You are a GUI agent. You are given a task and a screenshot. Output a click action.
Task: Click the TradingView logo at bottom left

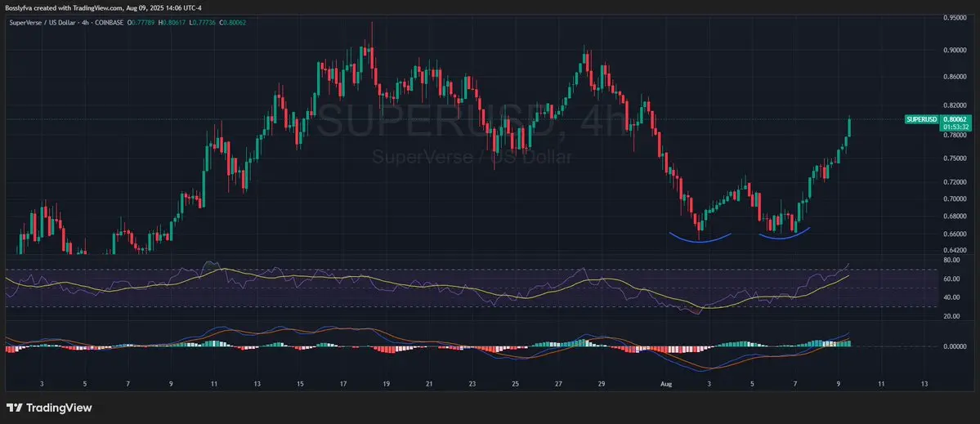click(x=49, y=408)
